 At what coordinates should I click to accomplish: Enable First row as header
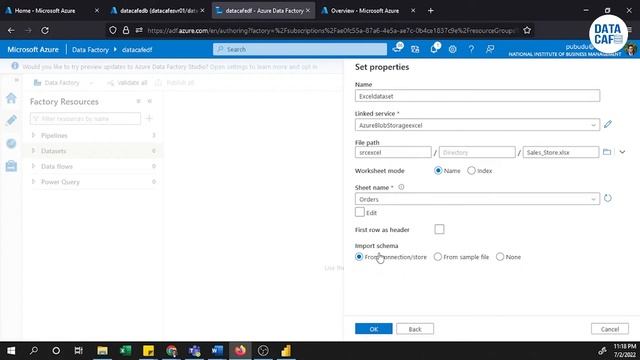439,229
